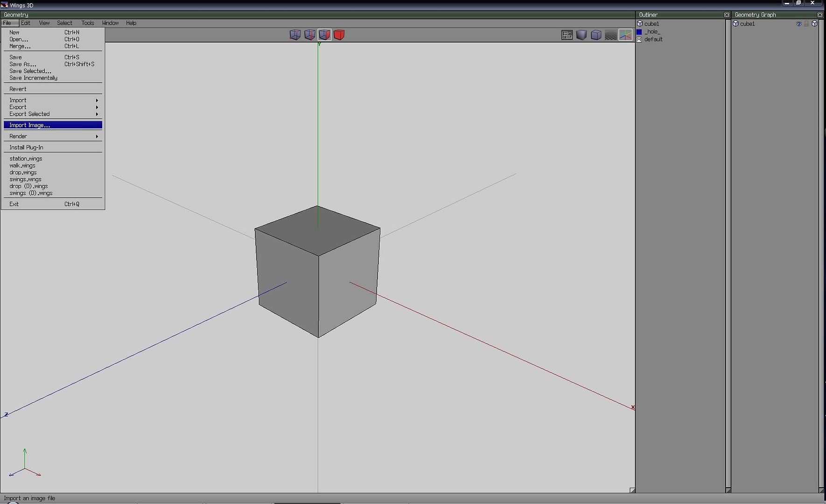Choose Revert from File menu
This screenshot has width=826, height=504.
point(53,89)
